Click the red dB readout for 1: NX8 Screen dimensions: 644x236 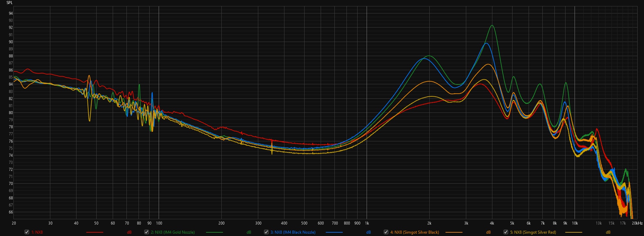[x=129, y=232]
